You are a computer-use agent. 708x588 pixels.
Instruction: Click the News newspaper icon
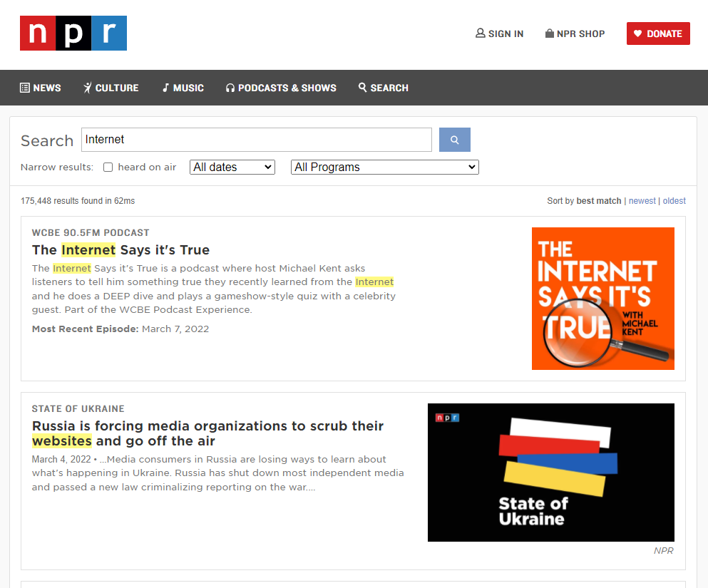click(x=25, y=88)
